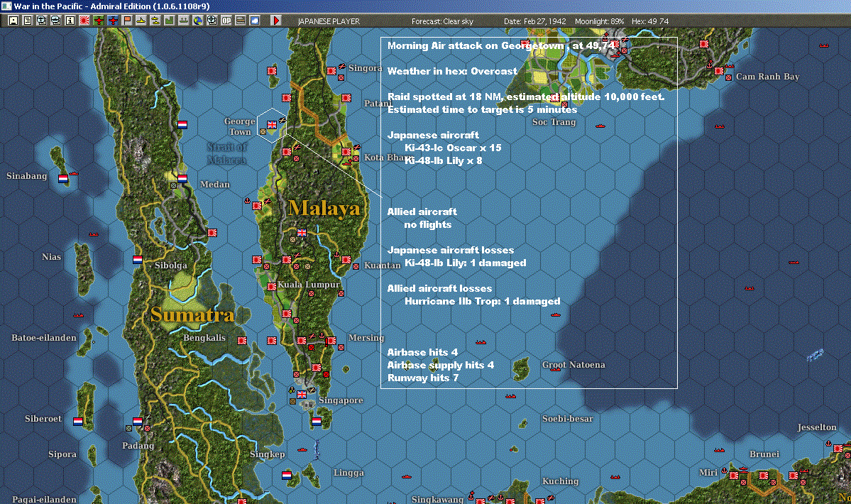Click the Groot Natoena island
This screenshot has height=504, width=851.
click(x=522, y=369)
